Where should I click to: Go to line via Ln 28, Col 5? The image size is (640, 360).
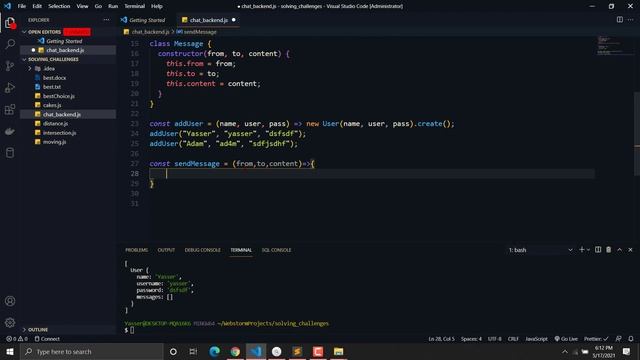point(441,339)
